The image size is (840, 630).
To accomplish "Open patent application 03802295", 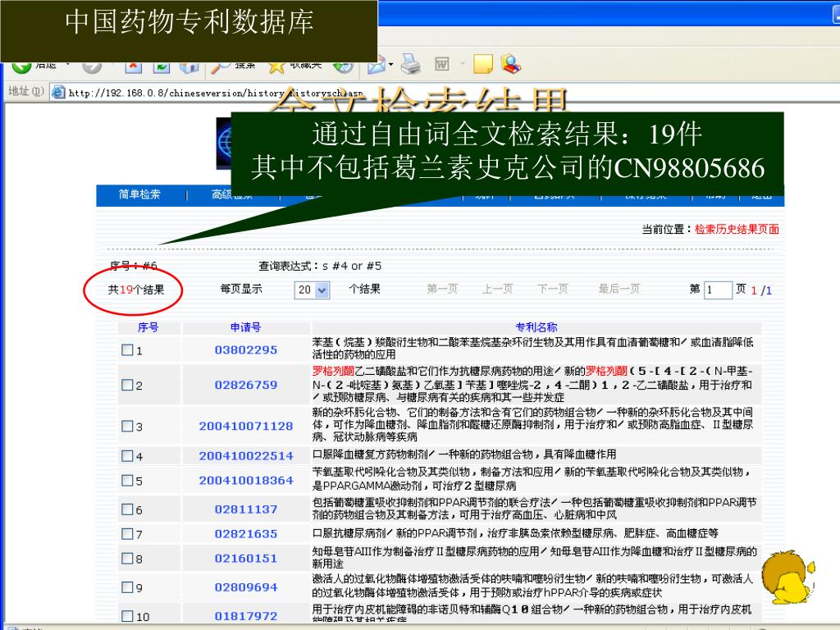I will (x=246, y=349).
